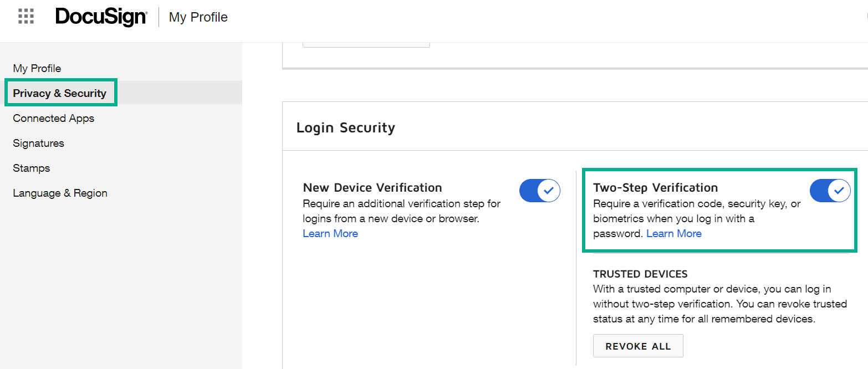The height and width of the screenshot is (369, 868).
Task: Open Learn More for Two-Step Verification
Action: (673, 233)
